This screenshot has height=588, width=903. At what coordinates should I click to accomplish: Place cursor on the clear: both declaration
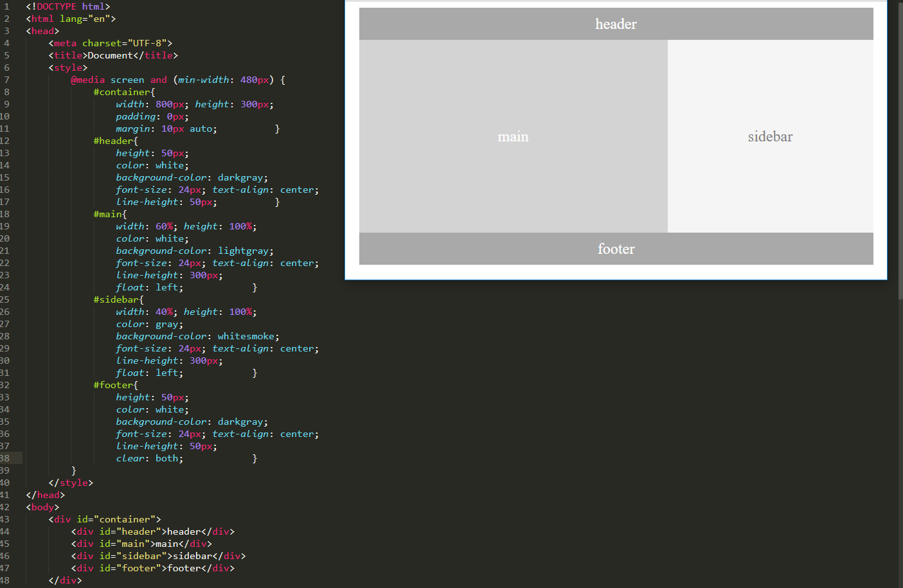(149, 458)
